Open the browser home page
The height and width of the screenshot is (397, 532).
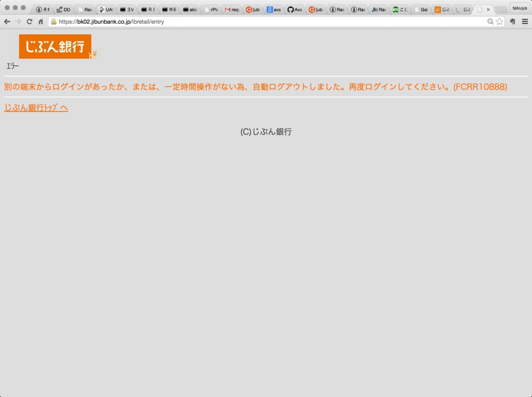pos(41,21)
